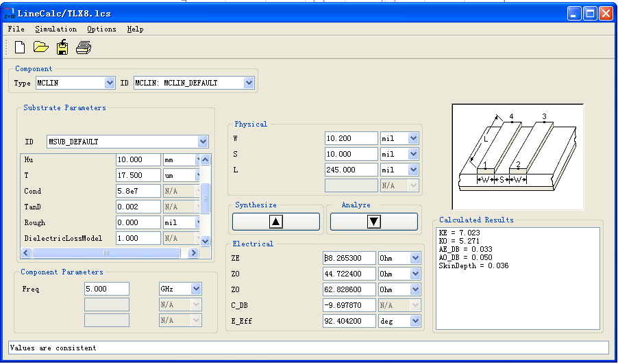Open the Options menu
618x364 pixels.
[101, 29]
